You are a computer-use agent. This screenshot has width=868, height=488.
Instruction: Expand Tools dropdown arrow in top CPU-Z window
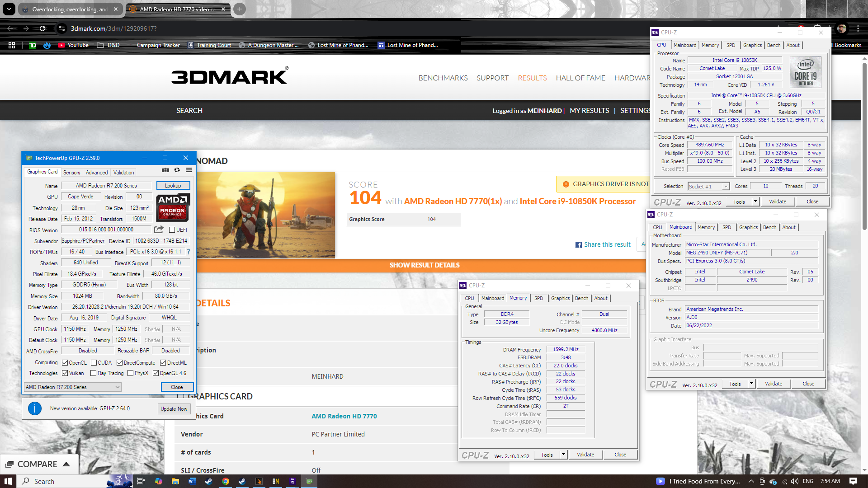pyautogui.click(x=755, y=202)
